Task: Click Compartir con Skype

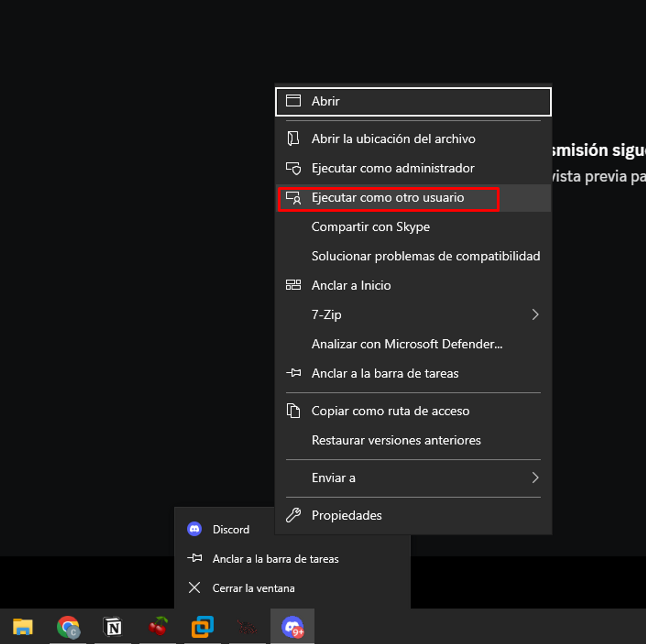Action: coord(370,227)
